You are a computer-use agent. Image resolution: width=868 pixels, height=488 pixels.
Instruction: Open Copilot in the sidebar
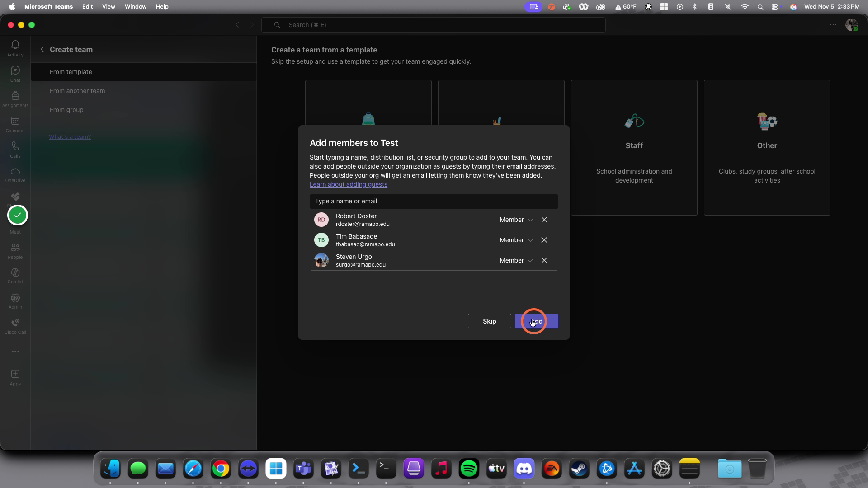coord(15,276)
